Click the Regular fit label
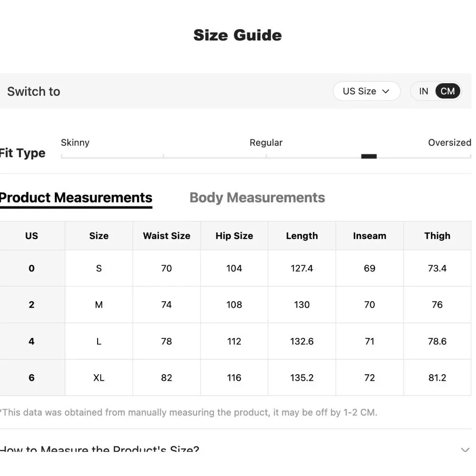Viewport: 476px width, 476px height. (266, 142)
